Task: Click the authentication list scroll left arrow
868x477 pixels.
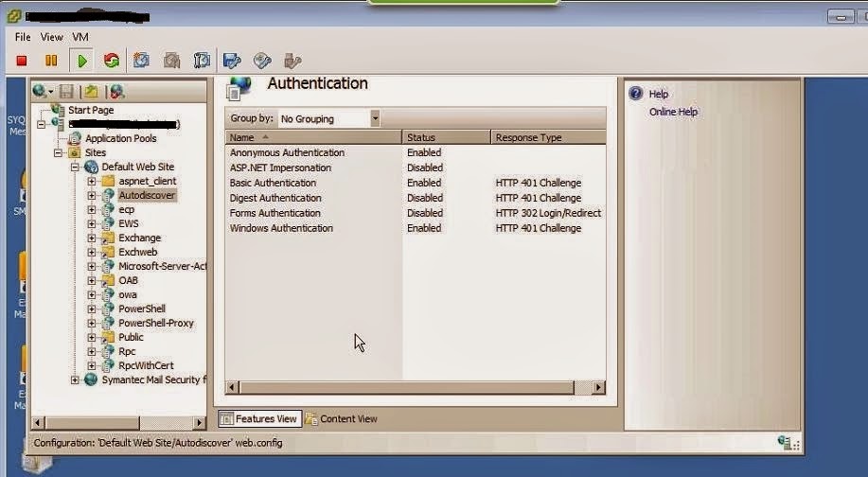Action: tap(233, 387)
